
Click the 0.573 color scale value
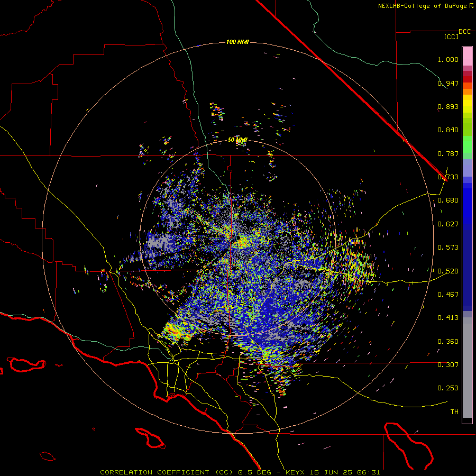pos(448,248)
